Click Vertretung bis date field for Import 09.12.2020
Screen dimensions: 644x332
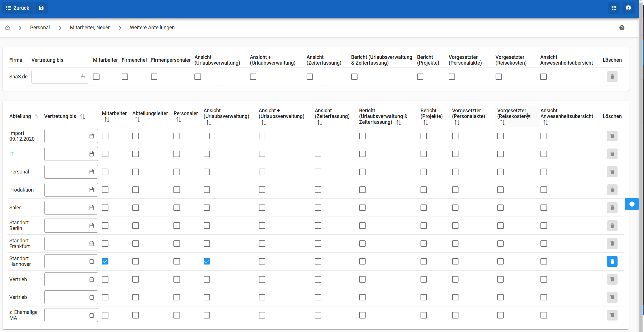pyautogui.click(x=71, y=136)
